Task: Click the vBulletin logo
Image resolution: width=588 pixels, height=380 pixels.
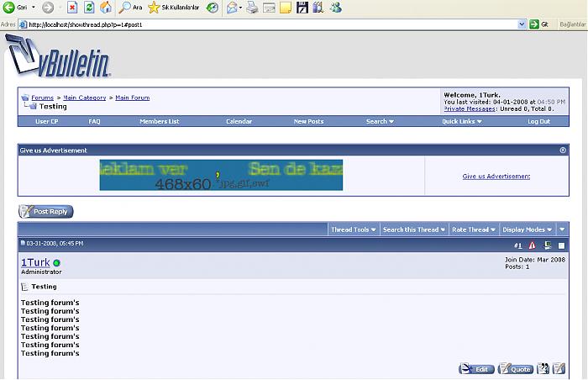Action: pos(59,55)
